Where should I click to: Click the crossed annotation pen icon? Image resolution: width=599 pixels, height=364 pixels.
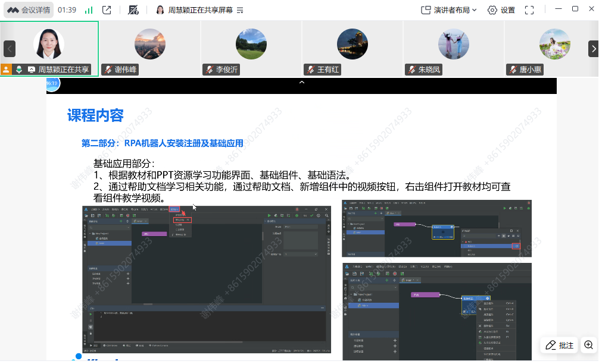134,10
